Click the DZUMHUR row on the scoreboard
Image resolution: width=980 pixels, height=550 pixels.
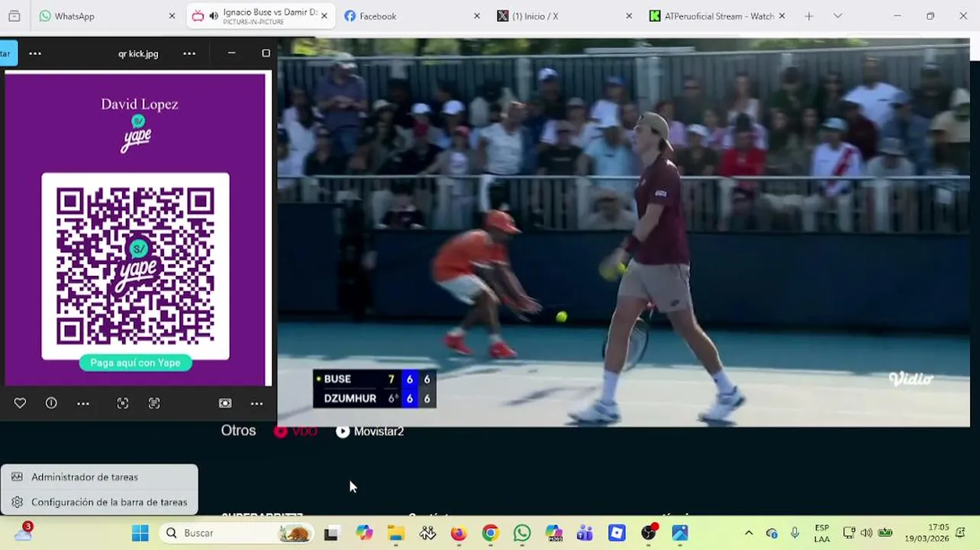click(374, 398)
